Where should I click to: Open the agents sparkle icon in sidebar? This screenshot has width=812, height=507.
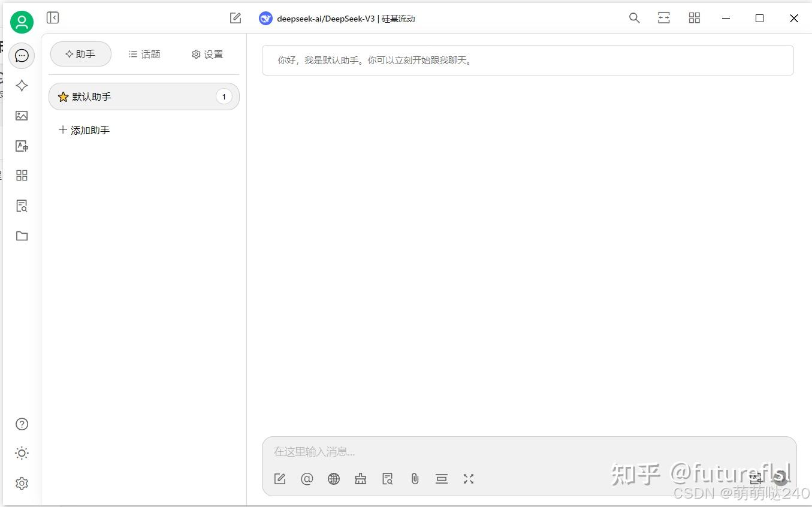(x=22, y=86)
